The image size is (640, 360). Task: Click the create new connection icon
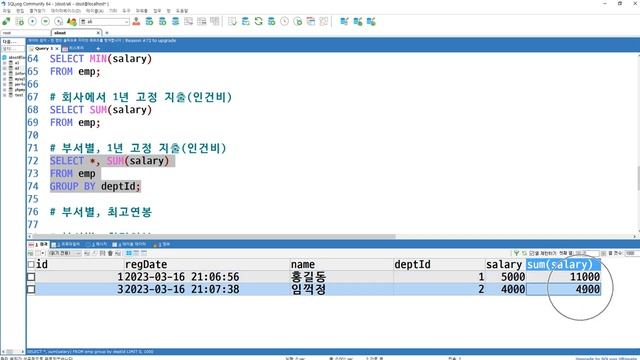6,21
